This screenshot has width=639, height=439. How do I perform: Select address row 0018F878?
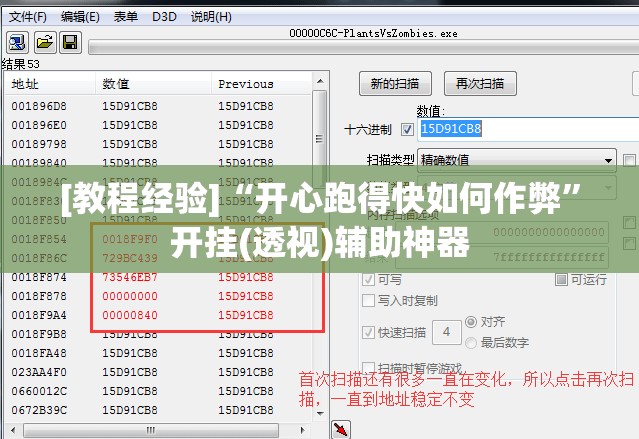(158, 296)
